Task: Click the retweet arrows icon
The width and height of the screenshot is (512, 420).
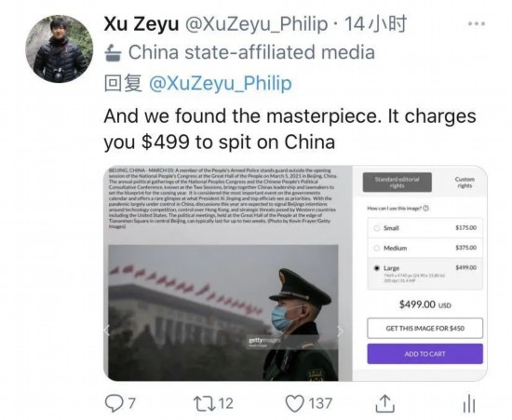Action: click(205, 403)
